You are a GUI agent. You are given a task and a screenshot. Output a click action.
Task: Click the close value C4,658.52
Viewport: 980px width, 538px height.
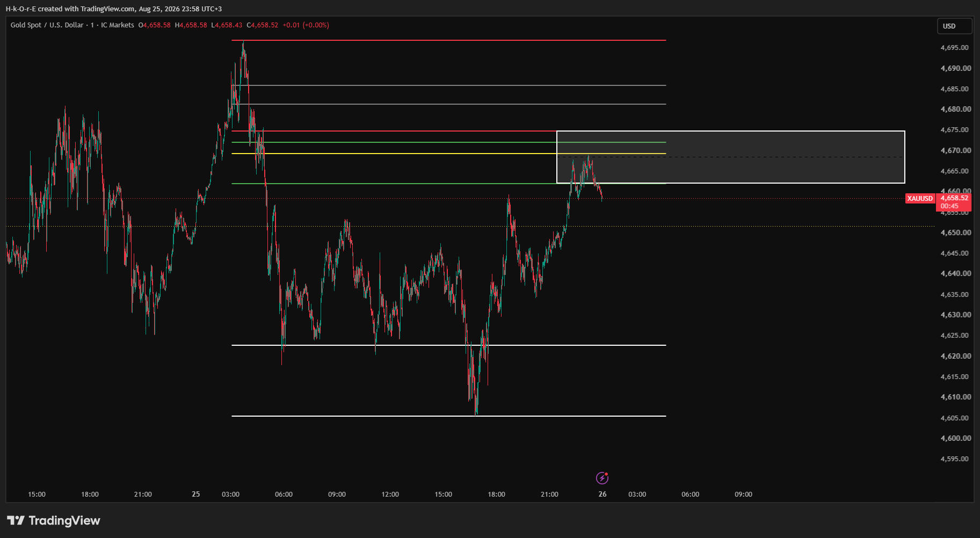[x=263, y=25]
